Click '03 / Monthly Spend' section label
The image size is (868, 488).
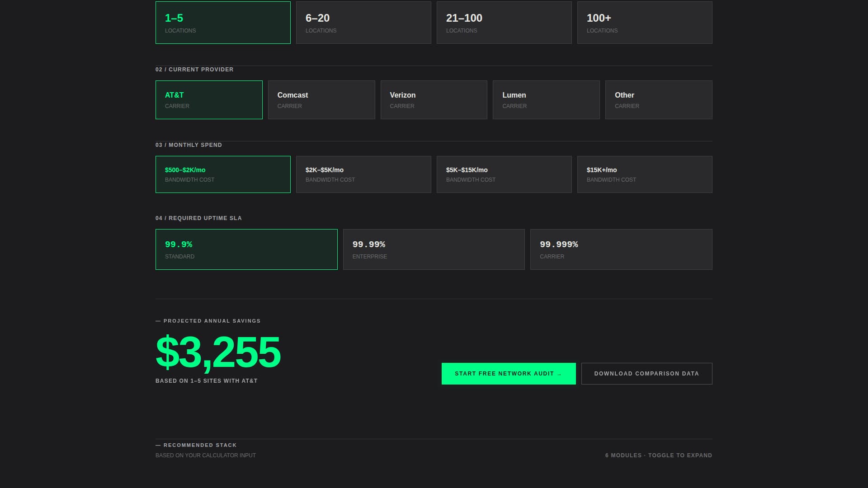[189, 145]
